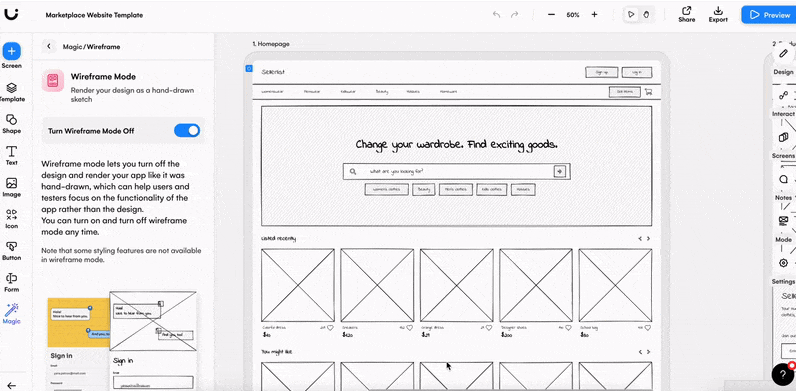The width and height of the screenshot is (796, 391).
Task: Click the wireframe search input field
Action: (456, 172)
